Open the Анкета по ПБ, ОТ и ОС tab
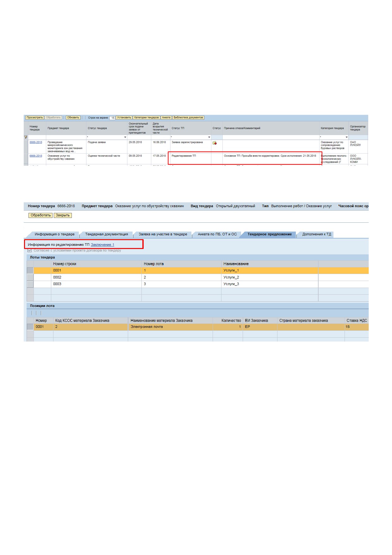This screenshot has width=392, height=555. (x=217, y=234)
